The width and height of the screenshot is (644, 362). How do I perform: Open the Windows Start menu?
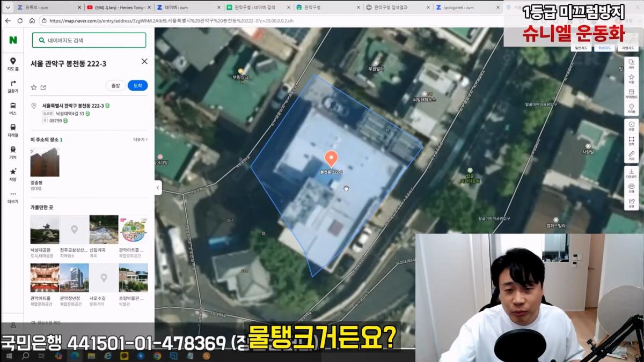pyautogui.click(x=10, y=356)
